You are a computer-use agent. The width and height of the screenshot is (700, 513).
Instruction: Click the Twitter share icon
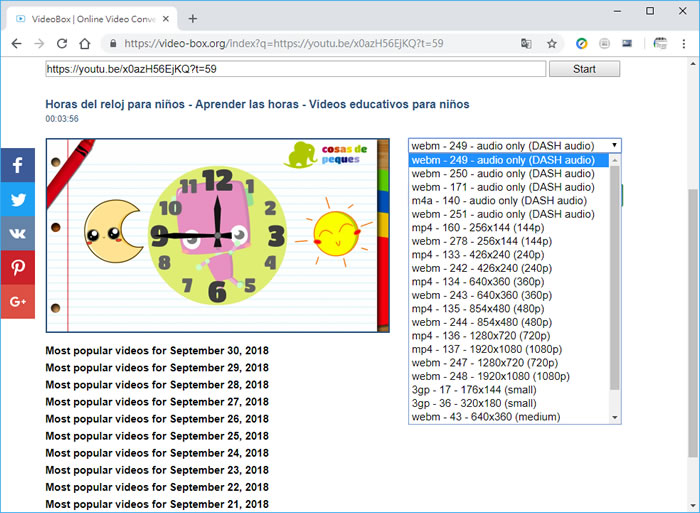click(x=17, y=199)
